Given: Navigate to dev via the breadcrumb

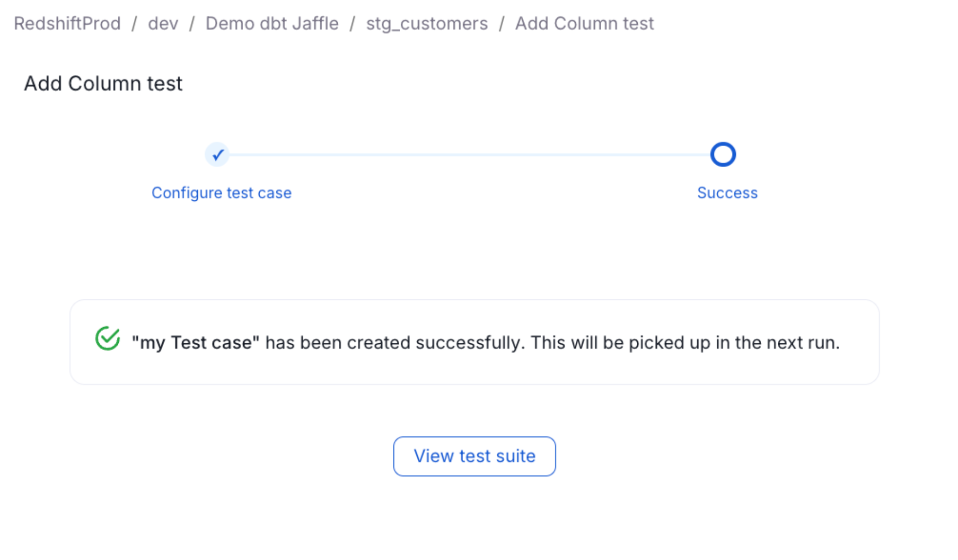Looking at the screenshot, I should tap(163, 23).
